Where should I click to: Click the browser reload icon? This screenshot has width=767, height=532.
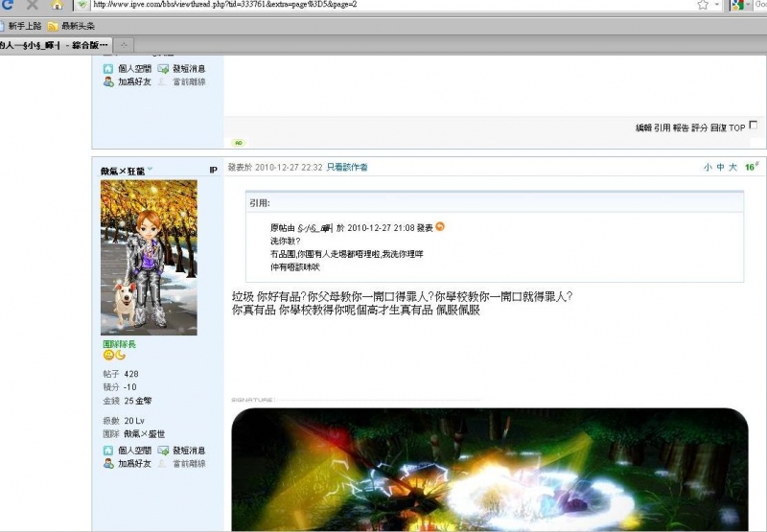(7, 5)
